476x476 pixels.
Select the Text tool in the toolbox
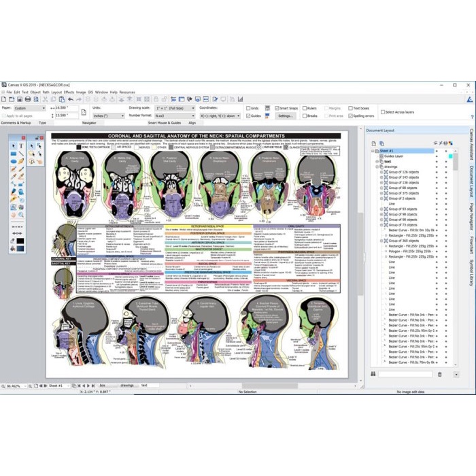tap(22, 145)
